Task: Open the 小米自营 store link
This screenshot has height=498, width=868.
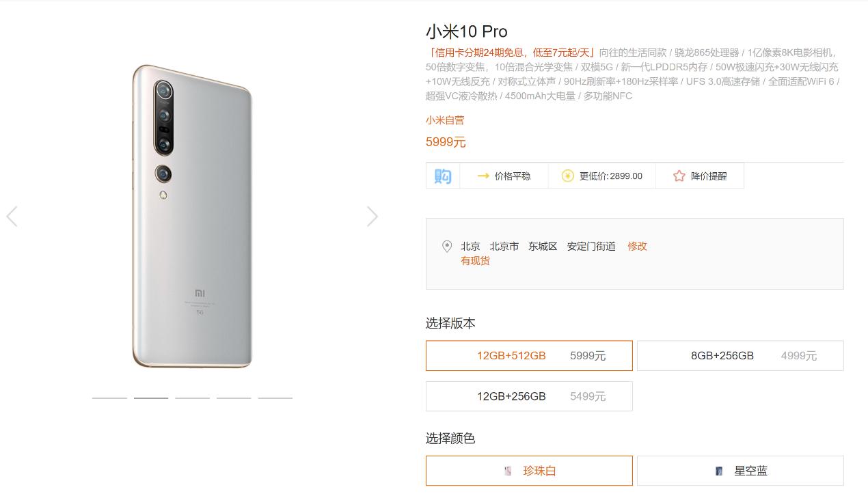Action: pos(444,120)
